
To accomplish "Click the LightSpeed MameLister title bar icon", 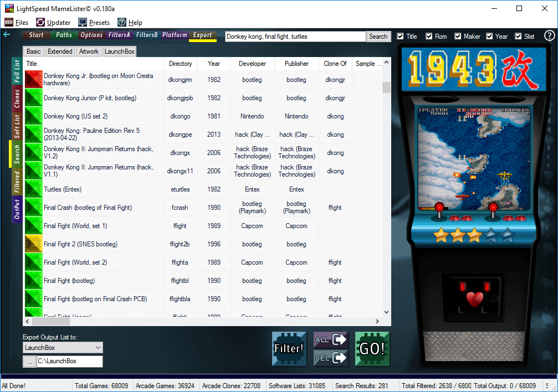I will tap(9, 8).
